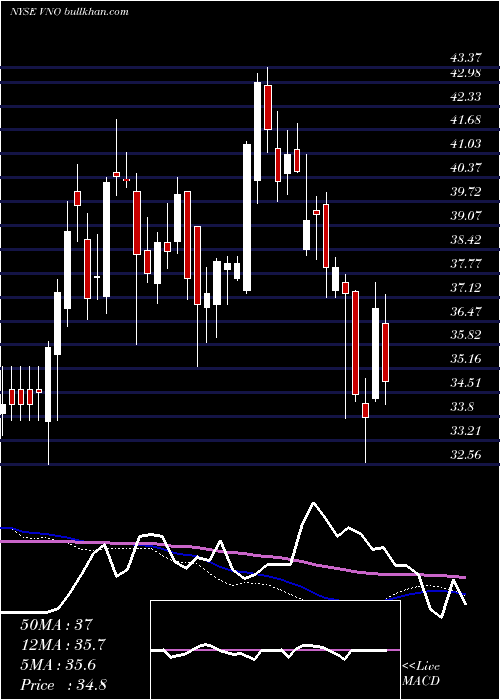The width and height of the screenshot is (500, 700).
Task: Click the 32.56 price label
Action: coord(466,455)
